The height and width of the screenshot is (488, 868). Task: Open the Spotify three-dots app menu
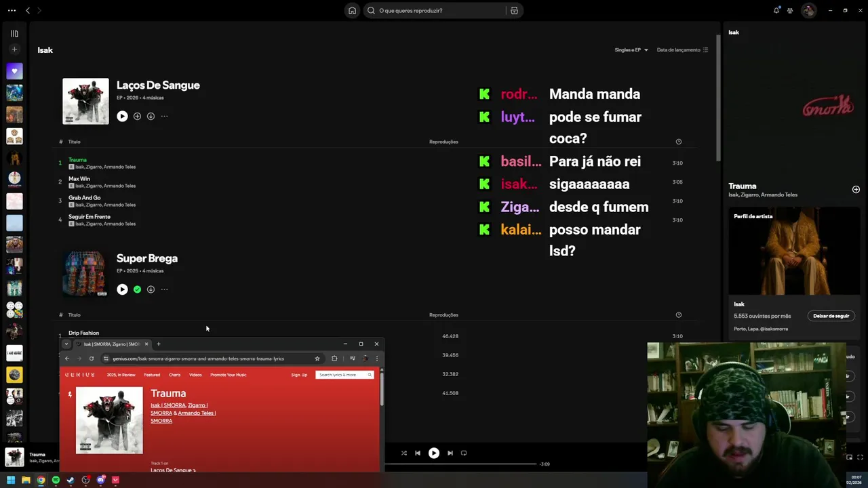[x=12, y=10]
